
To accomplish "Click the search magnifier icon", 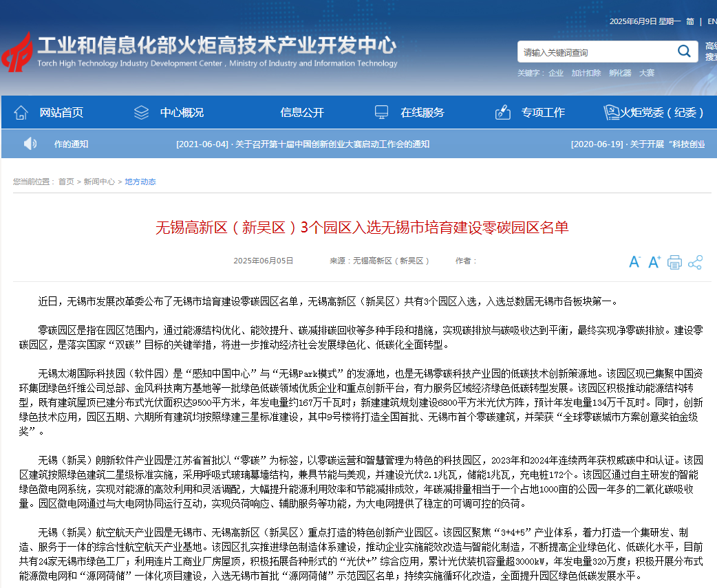I will [x=683, y=51].
